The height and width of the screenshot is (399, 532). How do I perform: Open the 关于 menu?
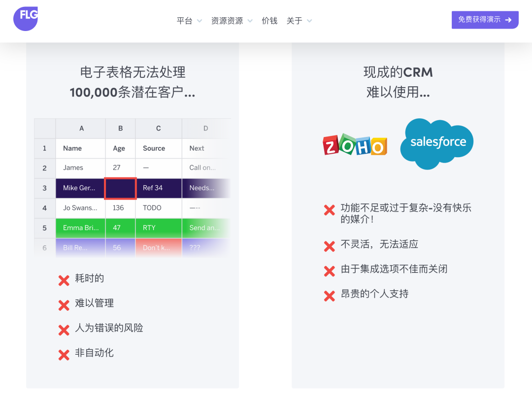coord(295,21)
